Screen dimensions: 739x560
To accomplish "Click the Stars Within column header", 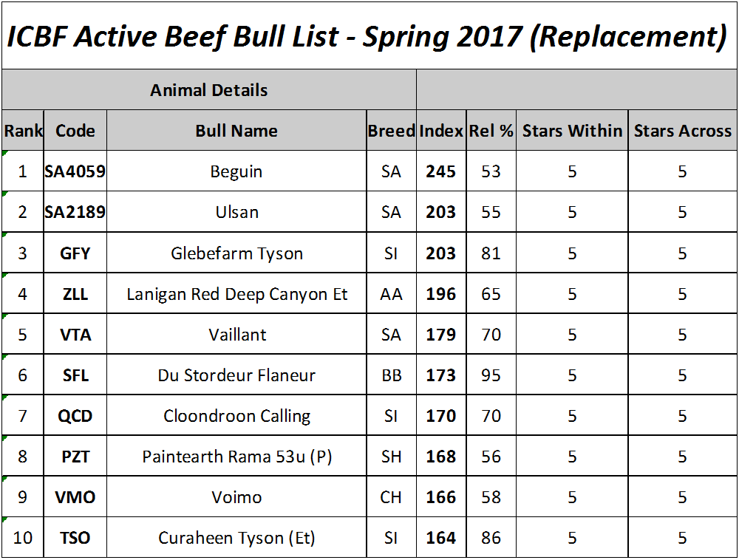I will click(x=572, y=131).
